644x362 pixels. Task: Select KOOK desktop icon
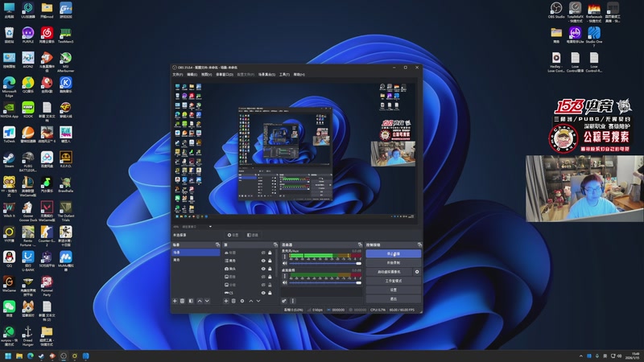[28, 110]
